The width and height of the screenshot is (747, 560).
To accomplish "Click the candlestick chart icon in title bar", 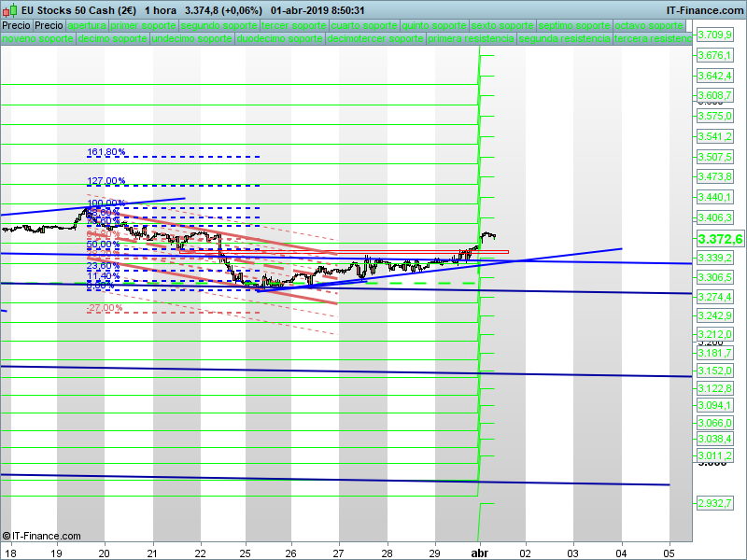I will click(x=9, y=10).
